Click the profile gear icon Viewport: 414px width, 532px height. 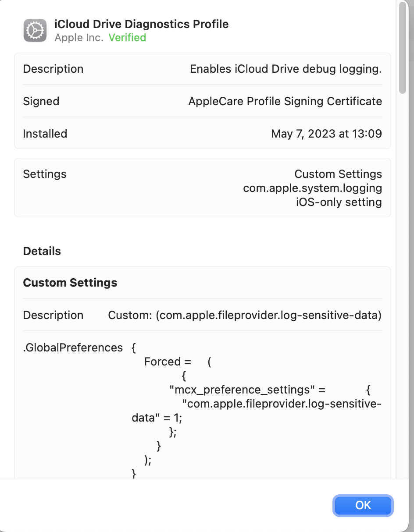(x=35, y=31)
